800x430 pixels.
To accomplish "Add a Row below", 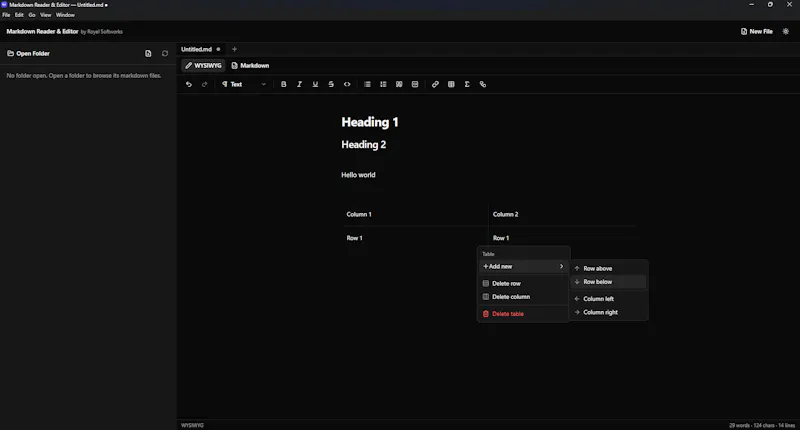I will pyautogui.click(x=609, y=282).
